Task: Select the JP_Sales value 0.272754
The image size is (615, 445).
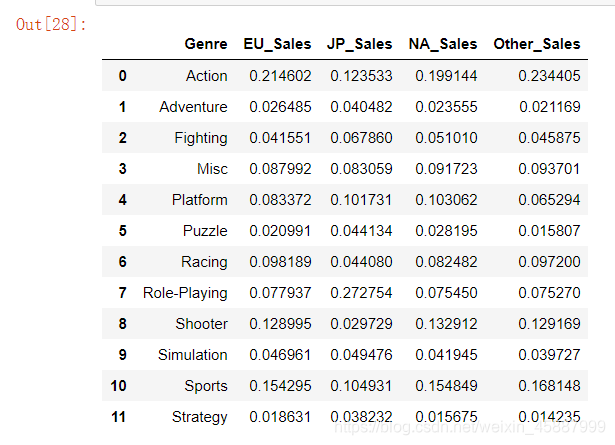Action: (x=359, y=293)
